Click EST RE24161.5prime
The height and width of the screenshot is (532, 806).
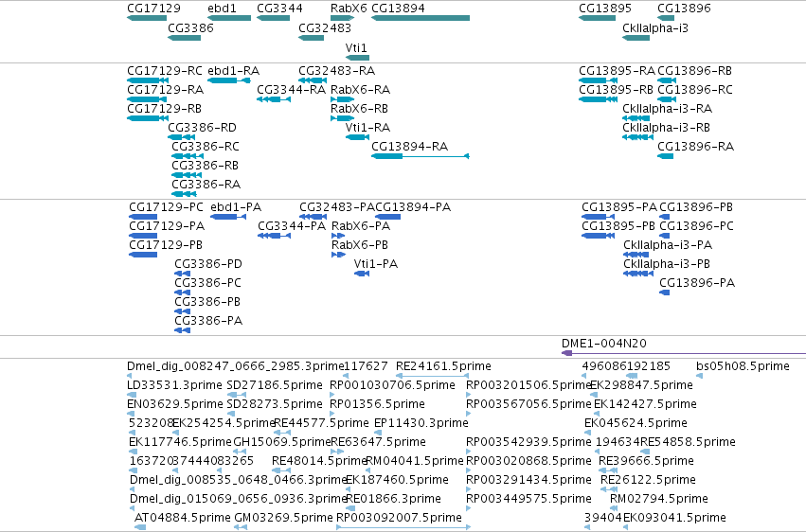coord(432,377)
